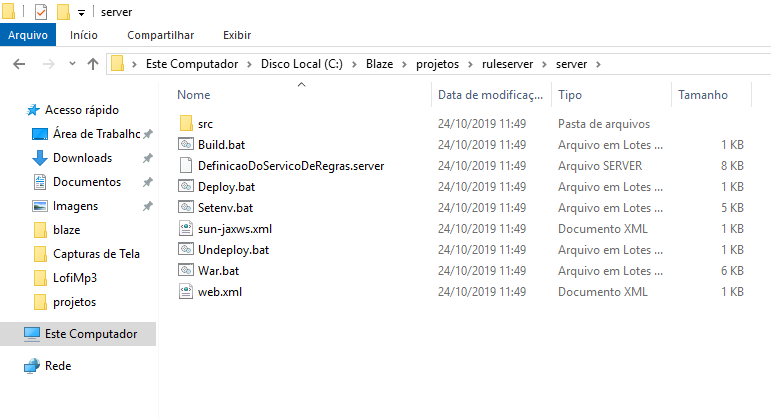This screenshot has height=419, width=771.
Task: Click Este Computador in breadcrumb path
Action: tap(192, 64)
